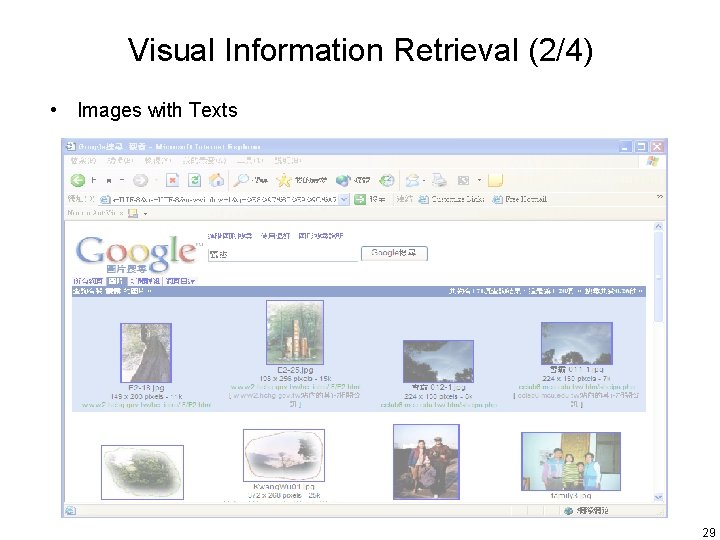
Task: Open the Mail button dropdown arrow
Action: click(424, 180)
